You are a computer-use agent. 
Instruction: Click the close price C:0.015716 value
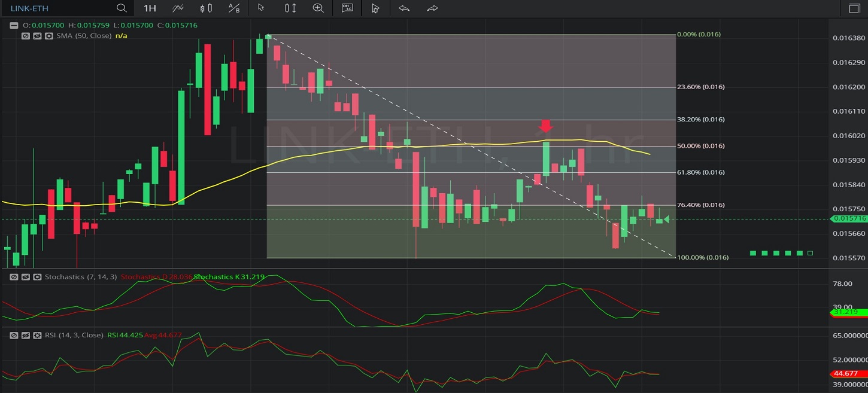tap(176, 26)
